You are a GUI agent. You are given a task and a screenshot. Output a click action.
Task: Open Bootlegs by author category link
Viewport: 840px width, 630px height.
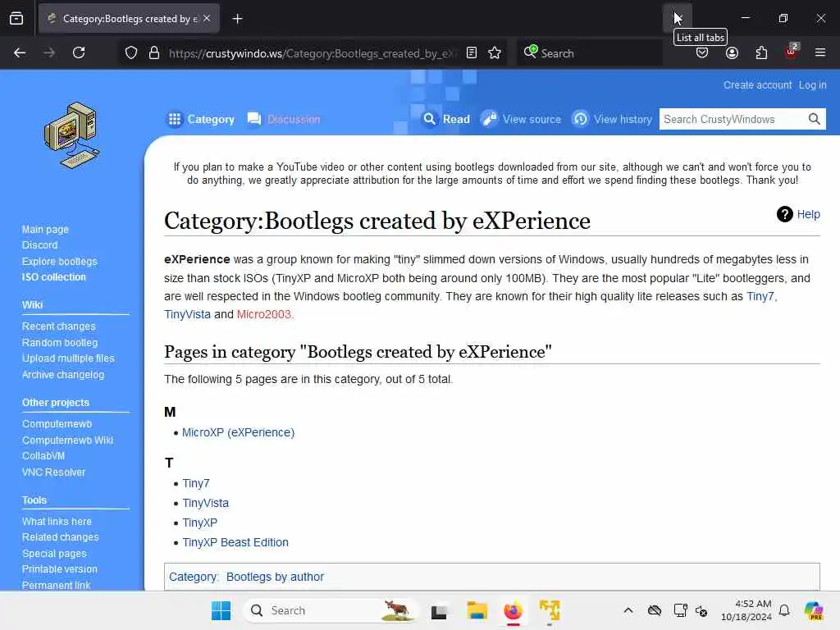pyautogui.click(x=275, y=577)
